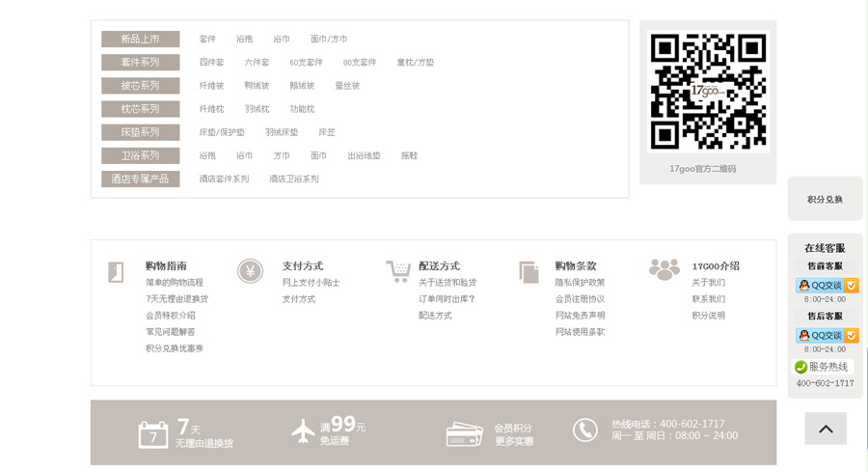Open 积分说明 link
This screenshot has width=868, height=472.
[709, 316]
